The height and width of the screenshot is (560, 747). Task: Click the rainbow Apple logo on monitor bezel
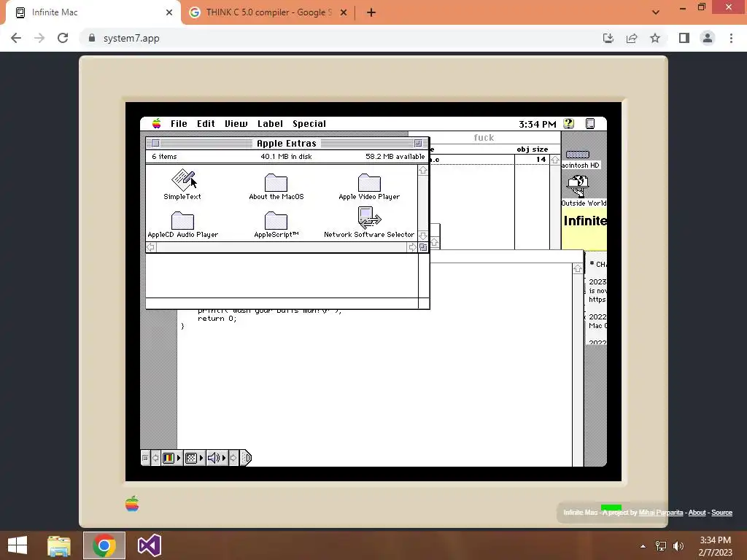pyautogui.click(x=132, y=504)
